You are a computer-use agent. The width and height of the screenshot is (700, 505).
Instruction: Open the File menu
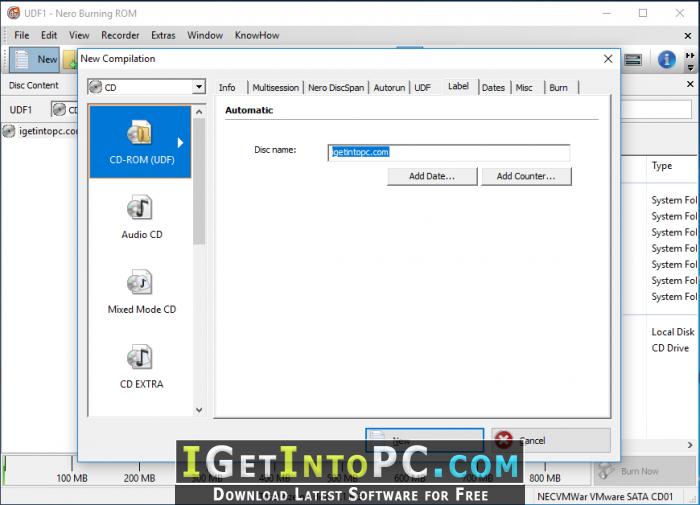coord(21,35)
